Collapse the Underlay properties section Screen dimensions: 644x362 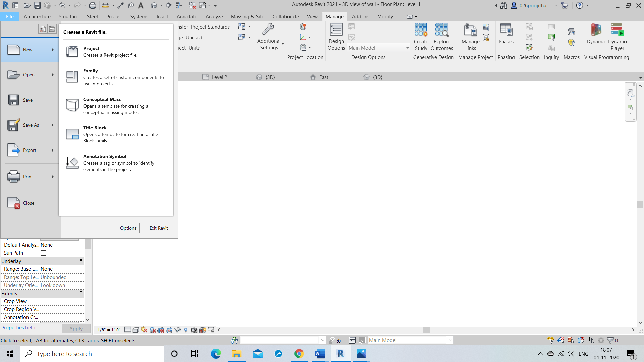pyautogui.click(x=80, y=261)
